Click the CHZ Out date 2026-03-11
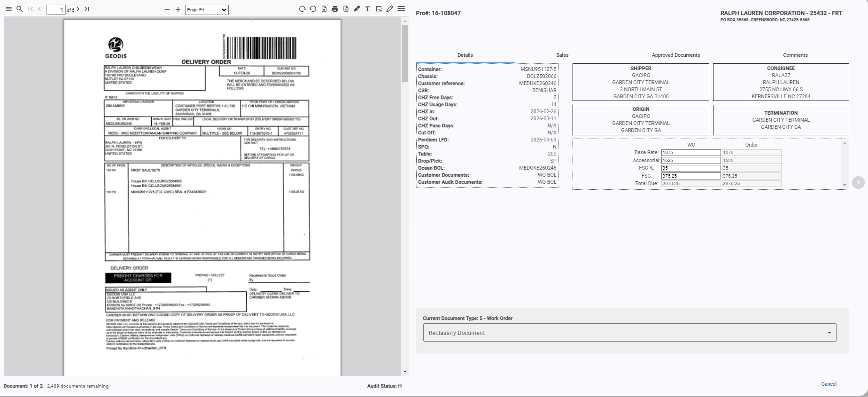 click(543, 119)
